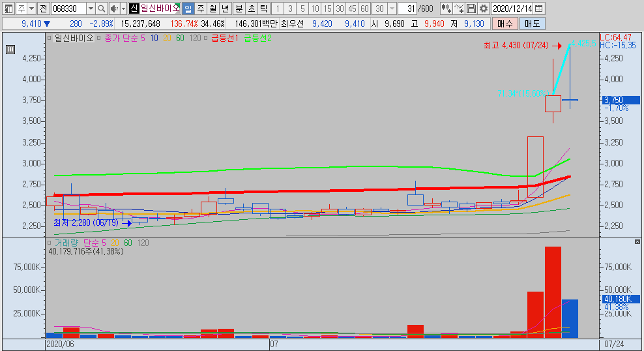Select the daily 일 chart period
Screen dimensions: 644x351
pyautogui.click(x=188, y=8)
